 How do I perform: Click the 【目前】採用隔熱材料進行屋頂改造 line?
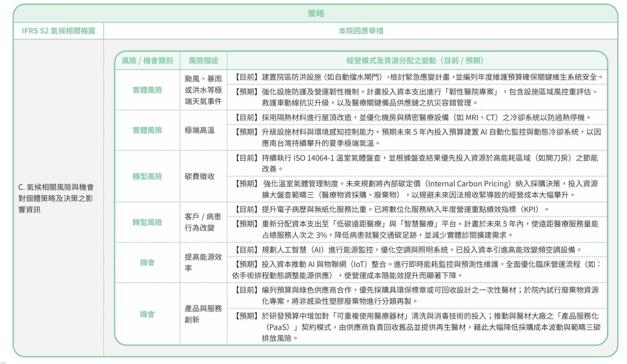coord(411,117)
